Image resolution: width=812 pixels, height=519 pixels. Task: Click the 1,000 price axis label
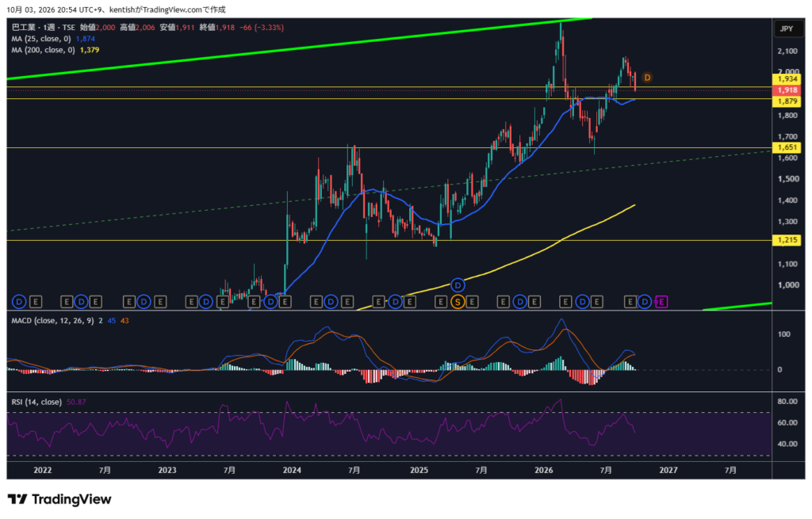(787, 285)
